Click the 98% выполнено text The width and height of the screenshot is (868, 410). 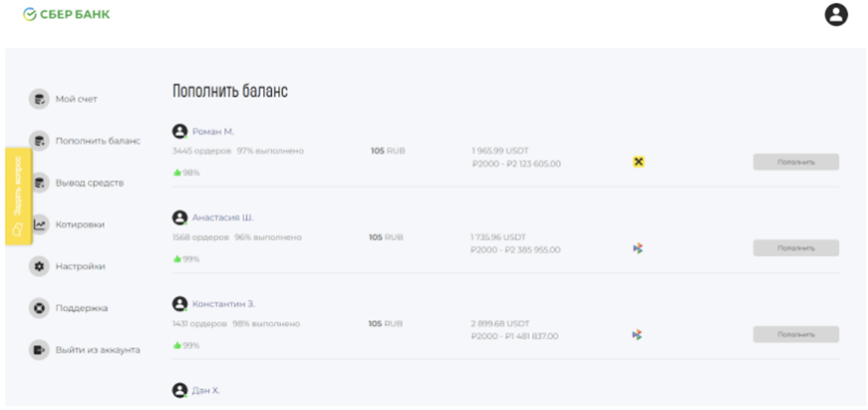click(x=266, y=324)
